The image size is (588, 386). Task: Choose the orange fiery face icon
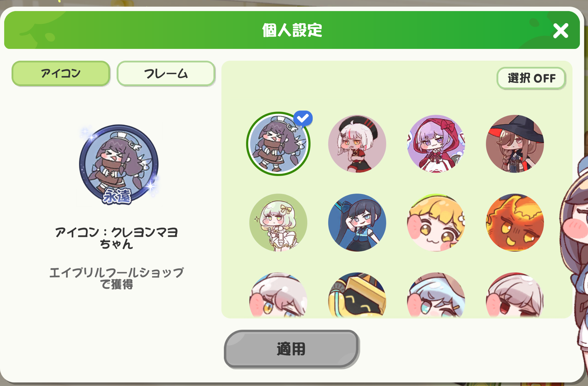[x=515, y=223]
